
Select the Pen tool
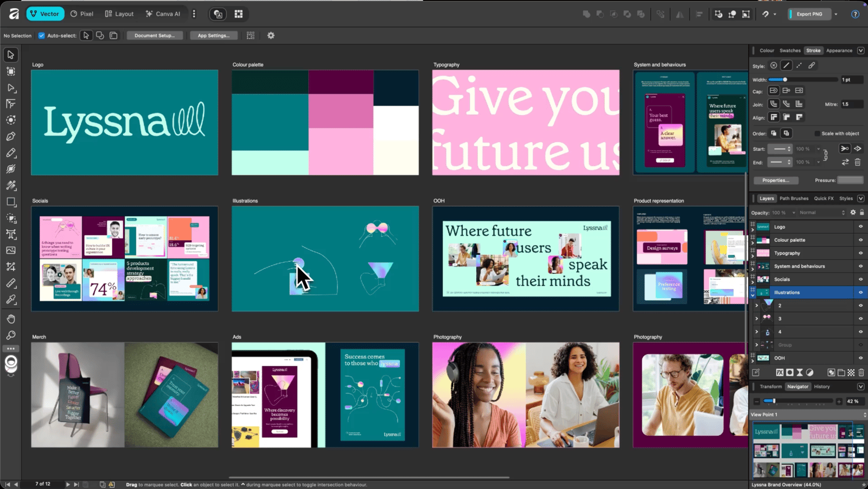point(11,136)
